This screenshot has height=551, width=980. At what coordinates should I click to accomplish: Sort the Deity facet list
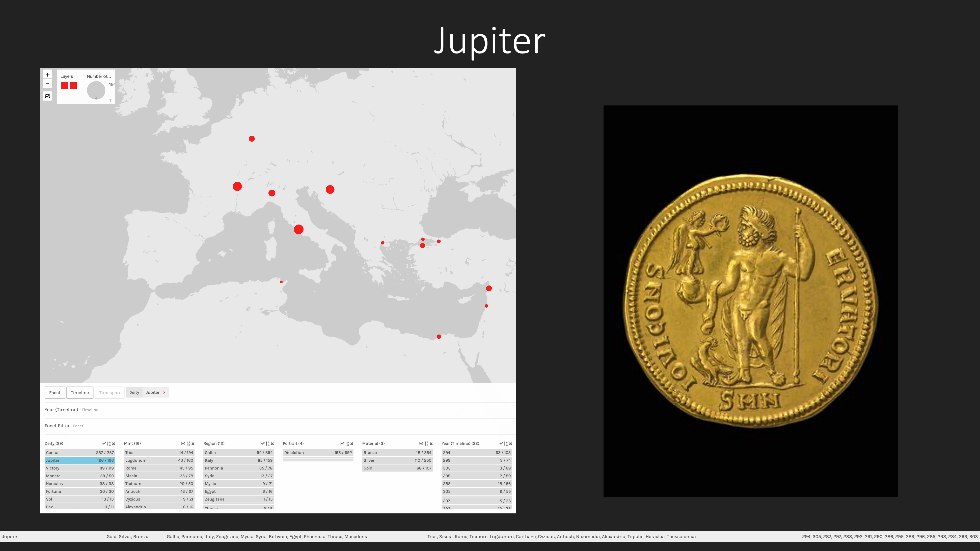click(109, 444)
